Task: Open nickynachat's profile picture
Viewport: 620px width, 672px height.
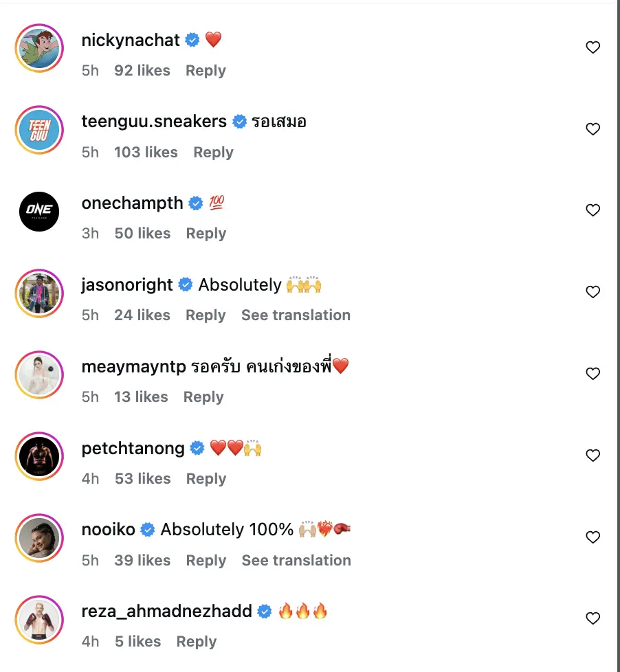Action: coord(39,48)
